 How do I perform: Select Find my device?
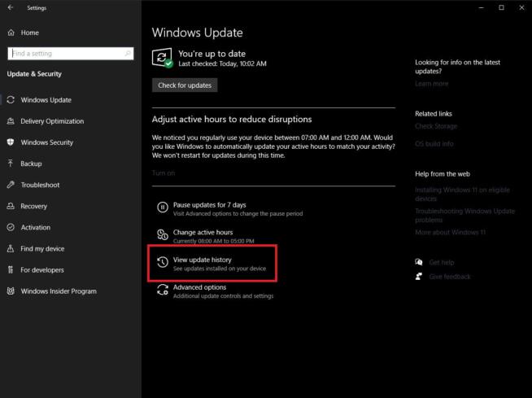(x=42, y=248)
